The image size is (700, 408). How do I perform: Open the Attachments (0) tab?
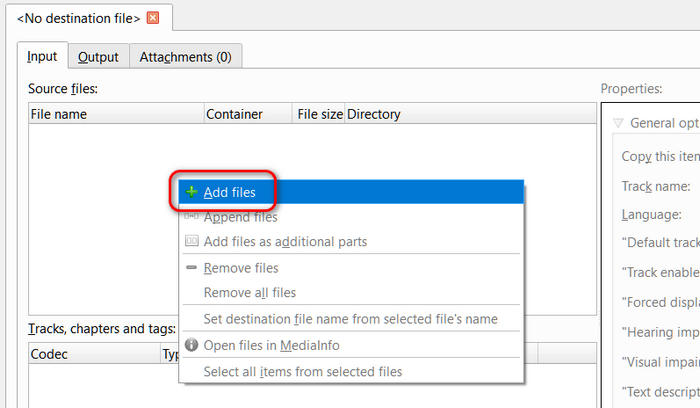185,57
